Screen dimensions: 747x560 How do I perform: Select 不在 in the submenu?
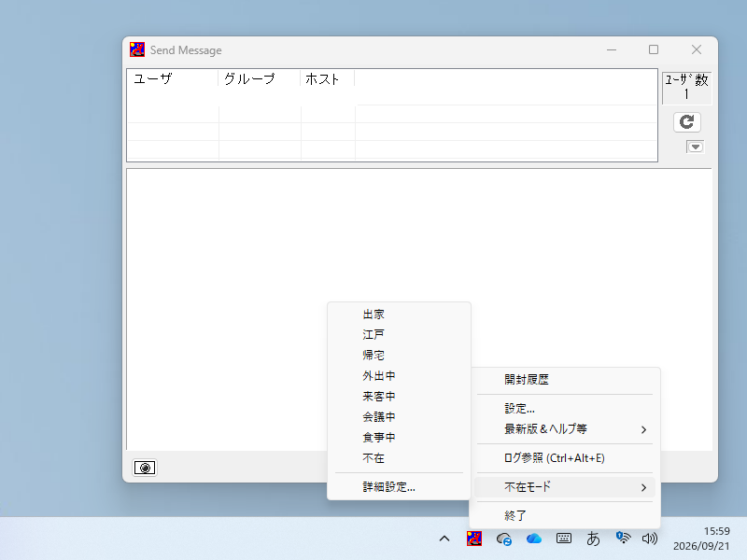click(x=400, y=458)
